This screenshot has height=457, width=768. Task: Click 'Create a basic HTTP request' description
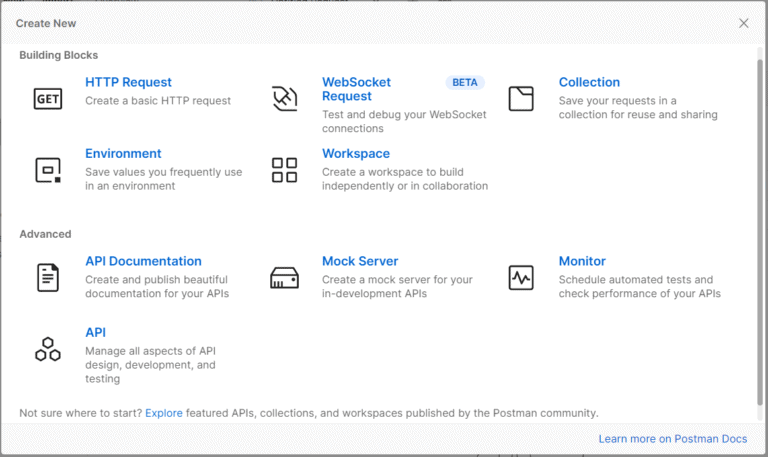coord(158,101)
